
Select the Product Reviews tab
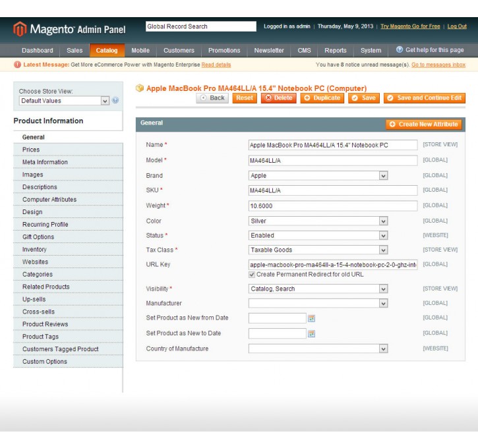coord(68,324)
